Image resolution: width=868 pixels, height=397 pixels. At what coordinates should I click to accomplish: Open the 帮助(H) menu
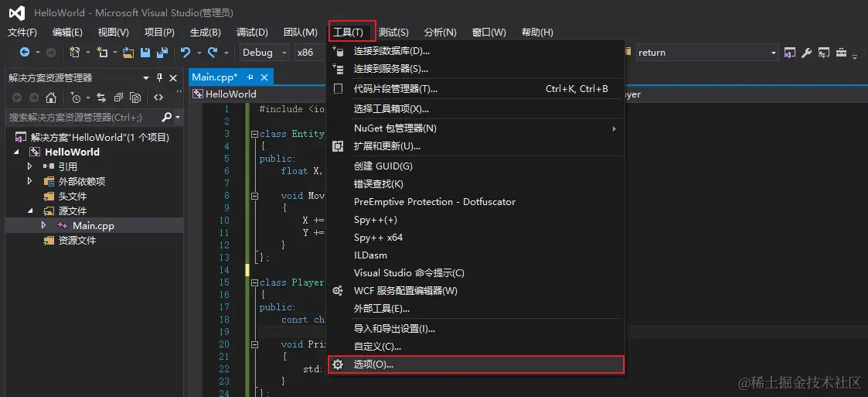(537, 33)
